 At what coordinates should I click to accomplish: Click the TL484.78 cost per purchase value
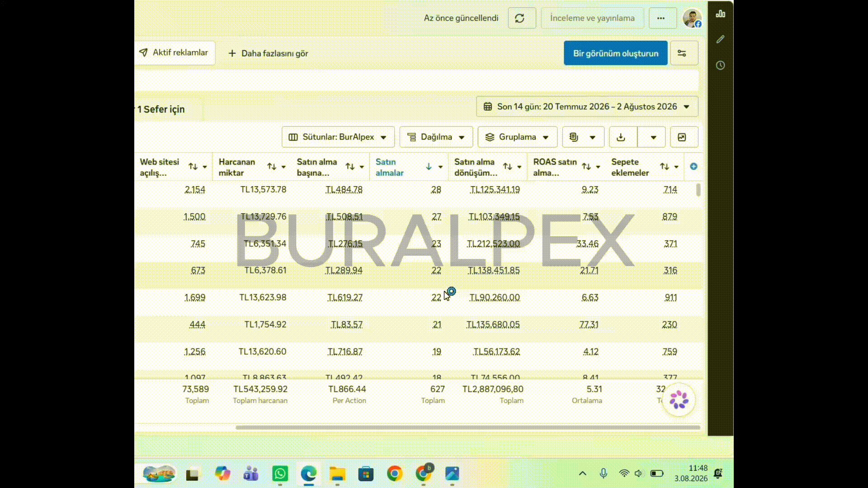pyautogui.click(x=344, y=190)
